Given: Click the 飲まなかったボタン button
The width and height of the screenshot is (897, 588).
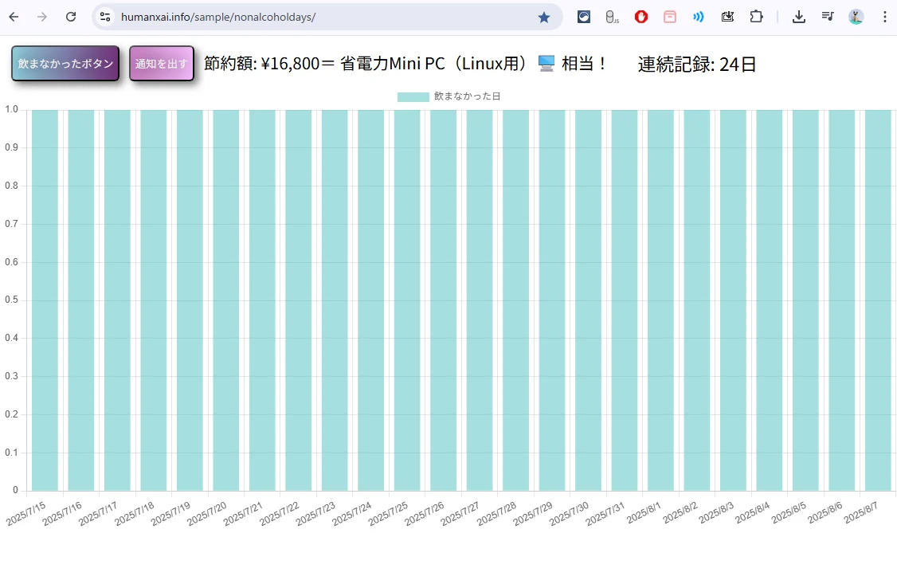Looking at the screenshot, I should [x=65, y=64].
